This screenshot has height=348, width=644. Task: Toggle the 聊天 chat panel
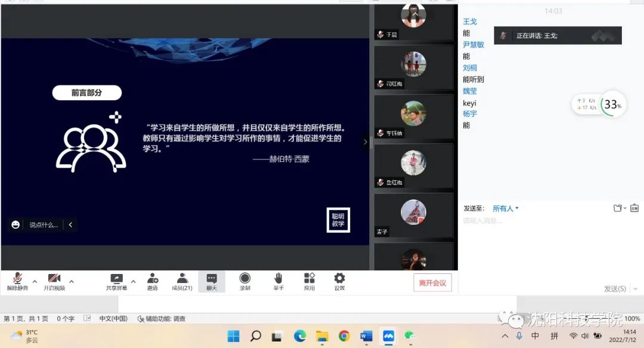212,281
